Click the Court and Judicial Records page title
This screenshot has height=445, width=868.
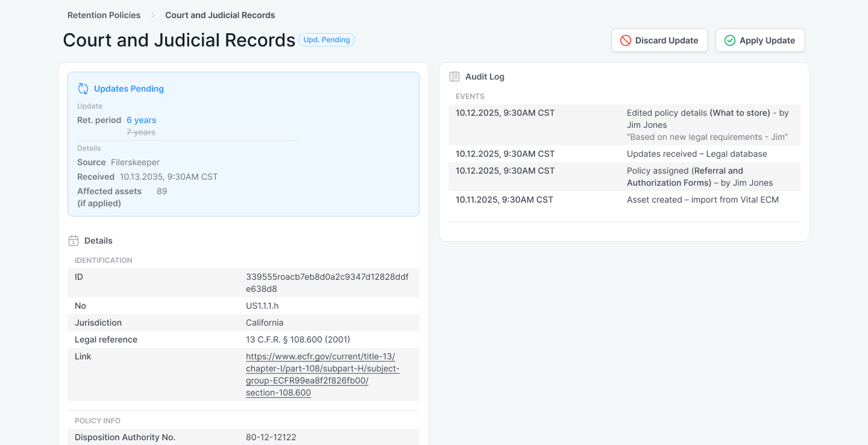click(179, 40)
